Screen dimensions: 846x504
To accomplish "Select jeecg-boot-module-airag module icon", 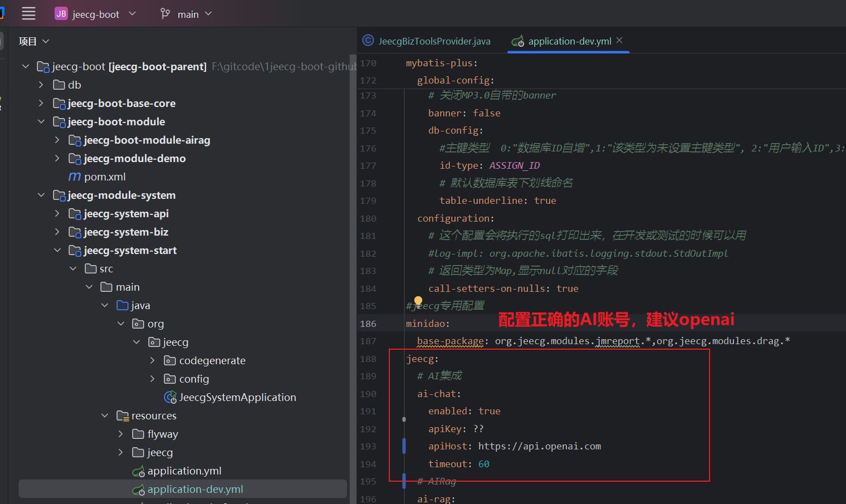I will click(x=75, y=140).
